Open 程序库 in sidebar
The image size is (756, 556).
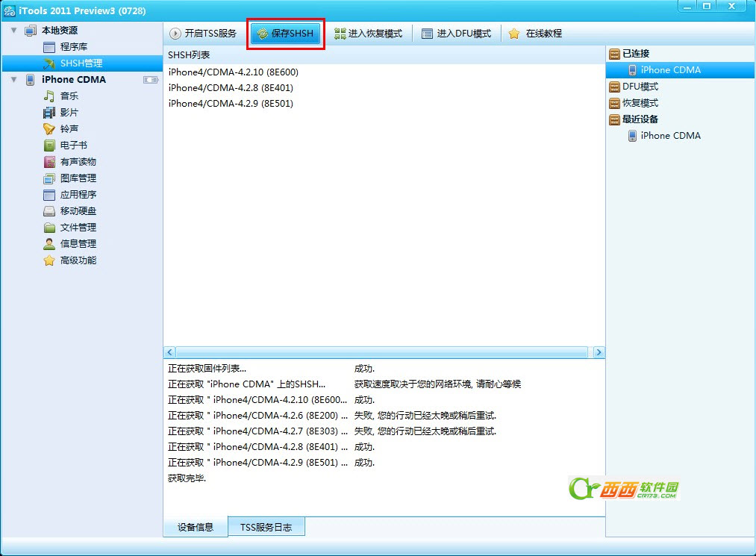(x=74, y=47)
